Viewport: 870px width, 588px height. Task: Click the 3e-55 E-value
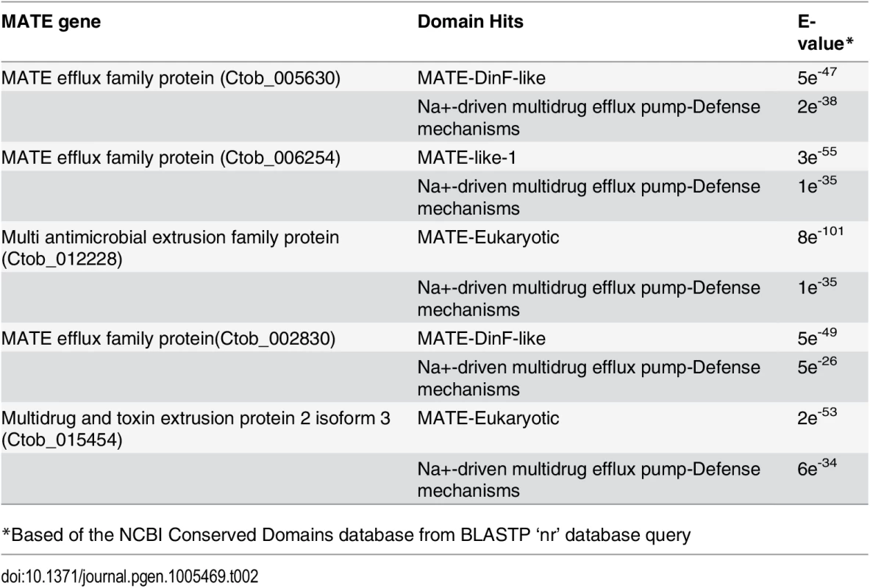pos(817,156)
